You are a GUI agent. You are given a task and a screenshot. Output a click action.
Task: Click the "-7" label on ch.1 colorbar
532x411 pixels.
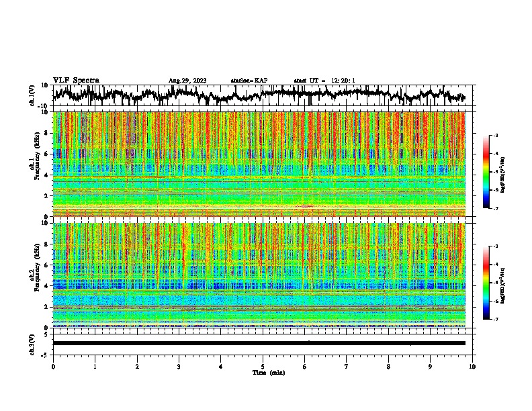(495, 209)
